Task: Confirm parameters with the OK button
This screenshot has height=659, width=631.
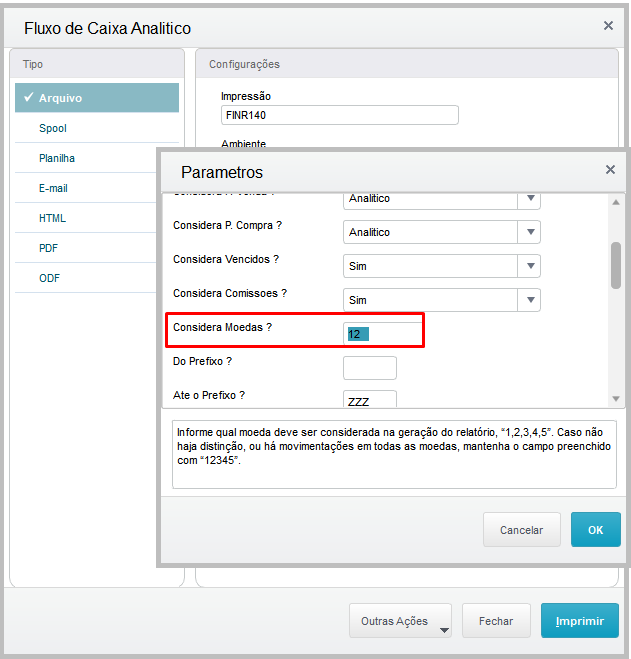Action: tap(595, 530)
